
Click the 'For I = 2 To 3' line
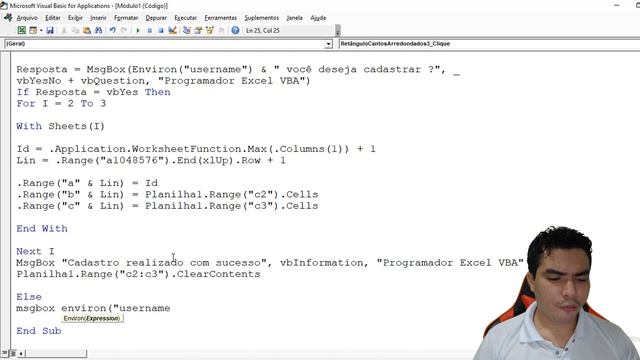tap(61, 104)
